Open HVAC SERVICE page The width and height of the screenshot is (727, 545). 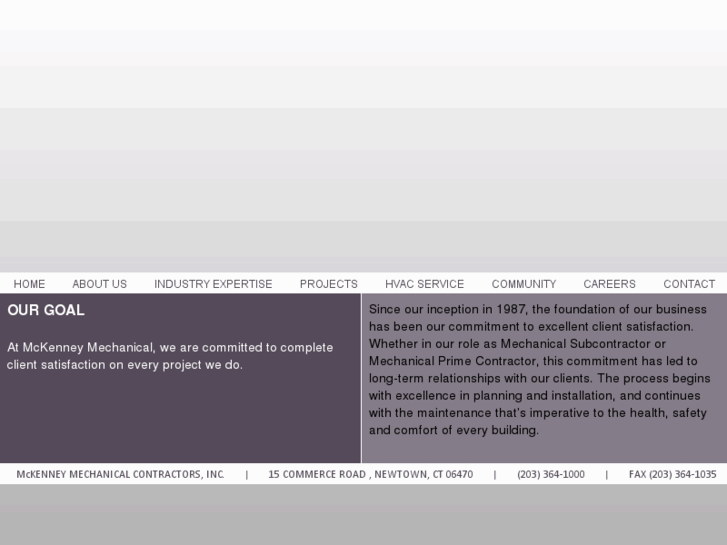pyautogui.click(x=425, y=284)
